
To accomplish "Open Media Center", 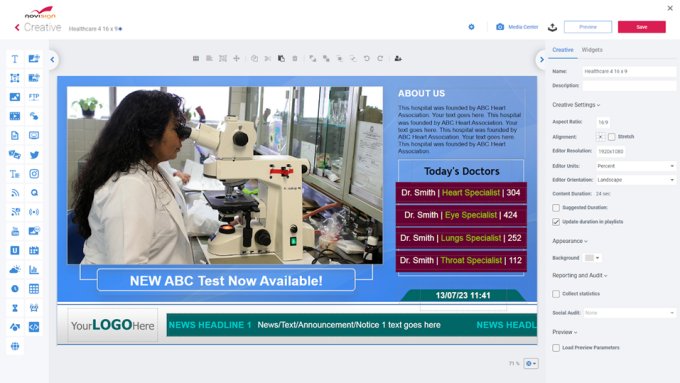I will [517, 27].
